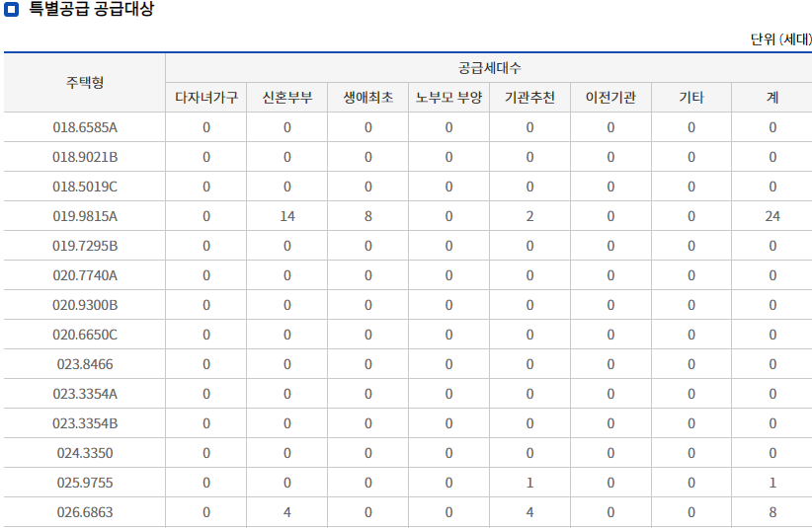
Task: Click the 노부모 부양 0 in row 020.6650C
Action: pyautogui.click(x=449, y=335)
